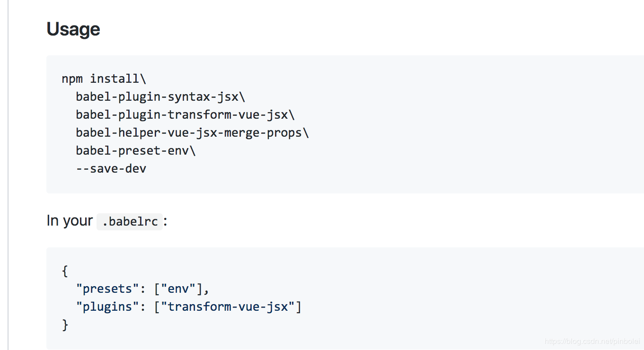Click the Usage heading
644x350 pixels.
73,29
